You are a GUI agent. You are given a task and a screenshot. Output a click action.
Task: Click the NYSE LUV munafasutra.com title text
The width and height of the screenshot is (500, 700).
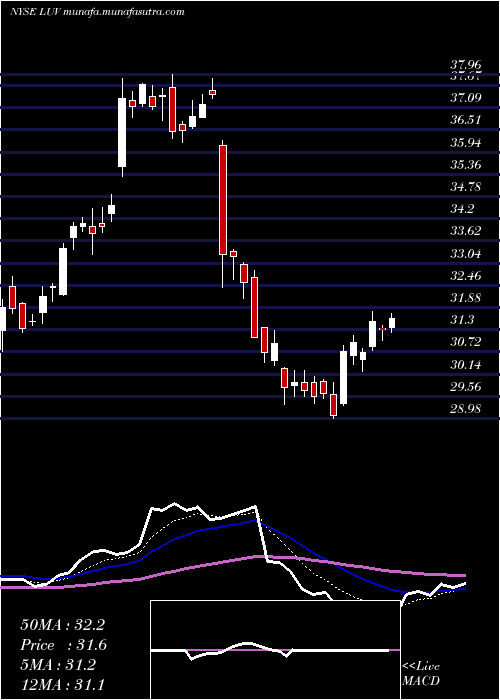pyautogui.click(x=97, y=12)
